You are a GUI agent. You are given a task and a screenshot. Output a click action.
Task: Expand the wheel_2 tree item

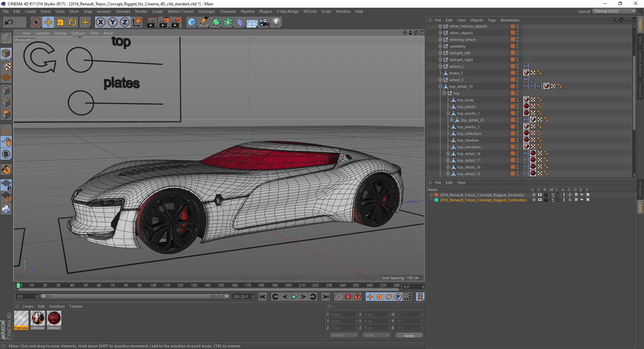coord(440,66)
